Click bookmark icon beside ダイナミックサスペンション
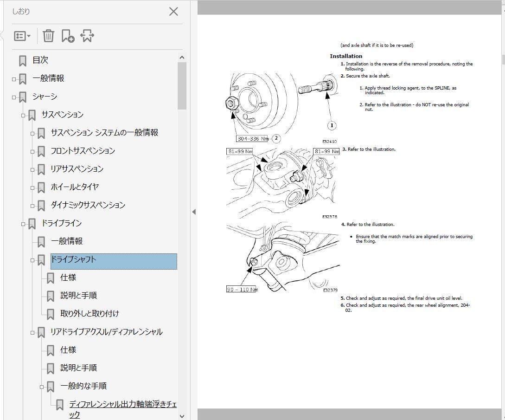Screen dimensions: 505x420 click(x=41, y=206)
